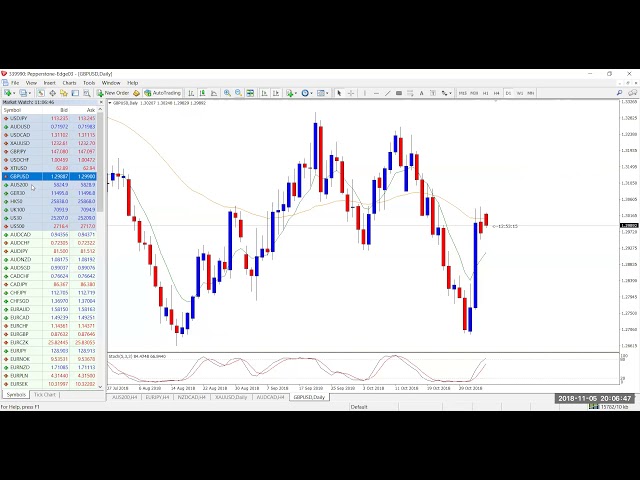Select the text label 'A' tool
This screenshot has height=480, width=640.
coord(421,93)
